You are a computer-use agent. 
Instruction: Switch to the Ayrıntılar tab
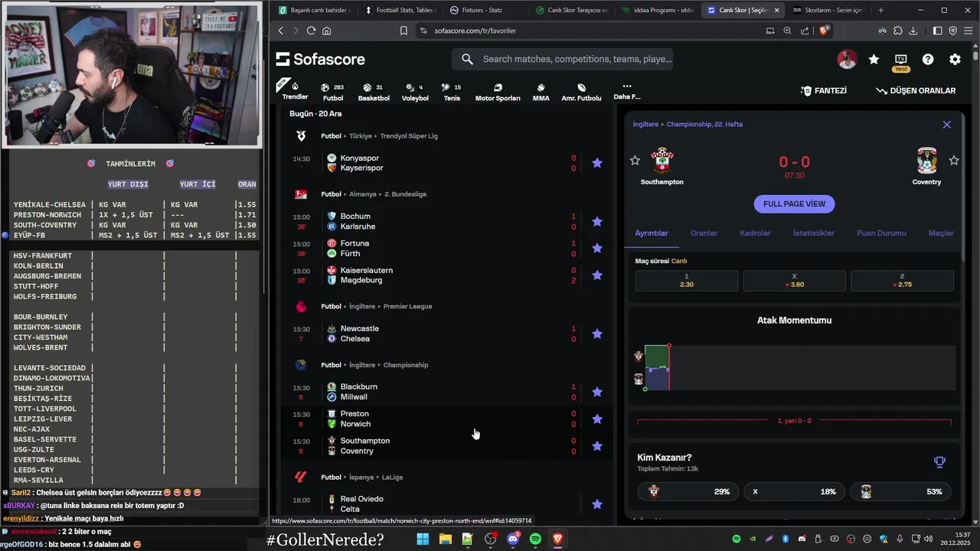tap(652, 233)
